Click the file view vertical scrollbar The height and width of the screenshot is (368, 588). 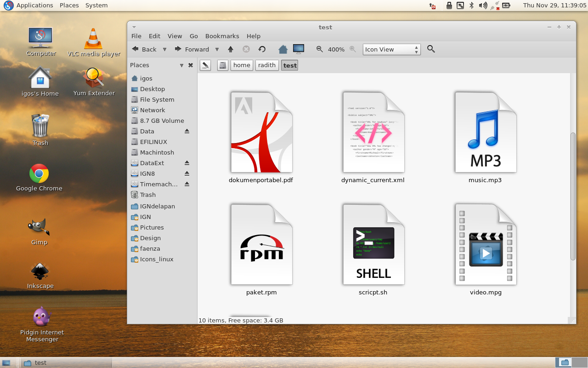click(572, 196)
